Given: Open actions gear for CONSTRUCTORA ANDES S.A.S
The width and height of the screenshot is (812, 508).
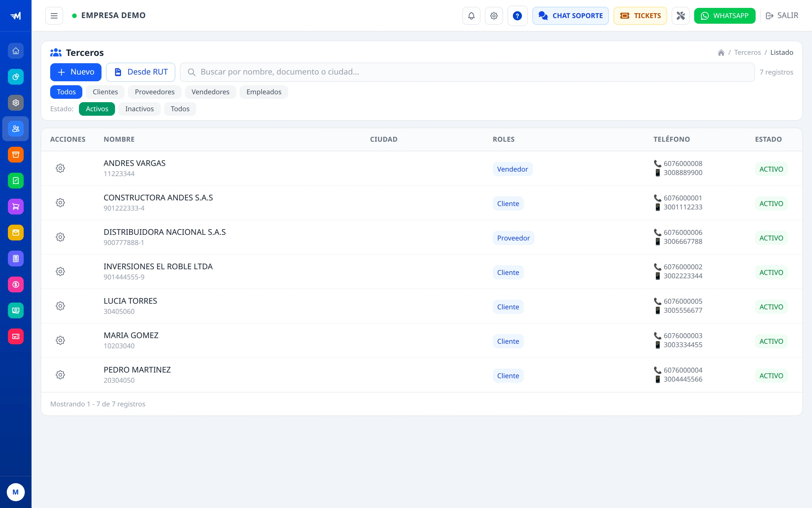Looking at the screenshot, I should click(60, 203).
